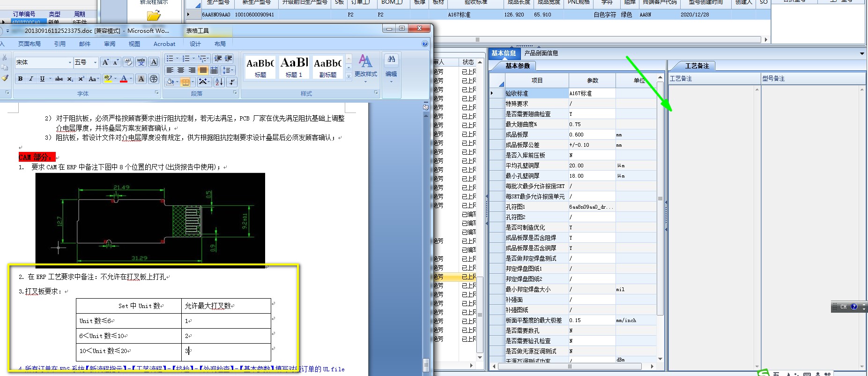868x376 pixels.
Task: Open the 样式 pane launcher
Action: [376, 93]
